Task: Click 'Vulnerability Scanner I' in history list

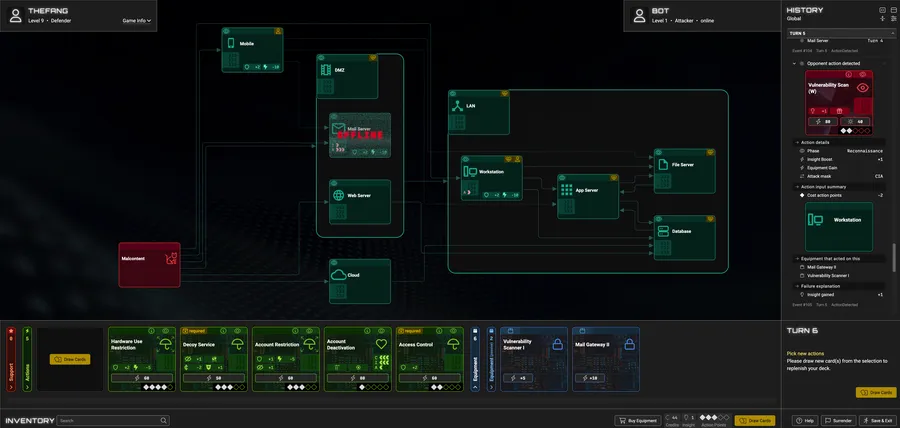Action: 828,276
